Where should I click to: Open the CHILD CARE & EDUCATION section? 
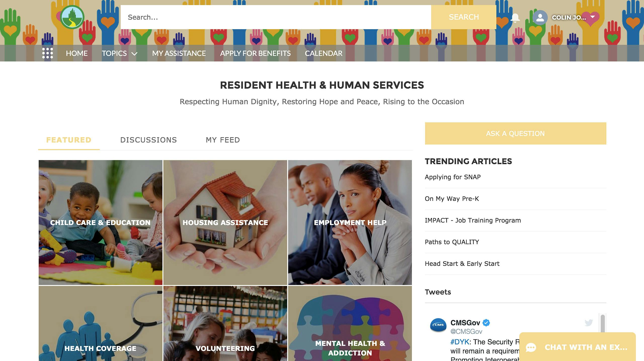pyautogui.click(x=100, y=223)
